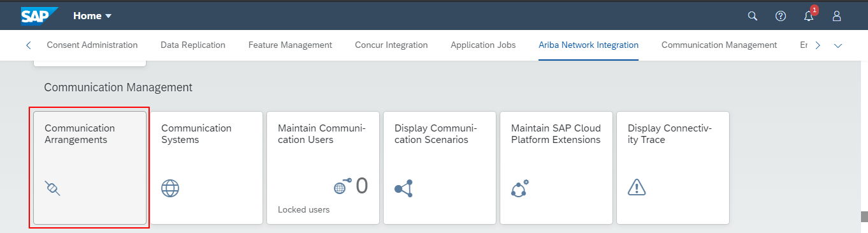Click the share-nodes icon on Display Communication Scenarios tile
868x233 pixels.
point(403,188)
